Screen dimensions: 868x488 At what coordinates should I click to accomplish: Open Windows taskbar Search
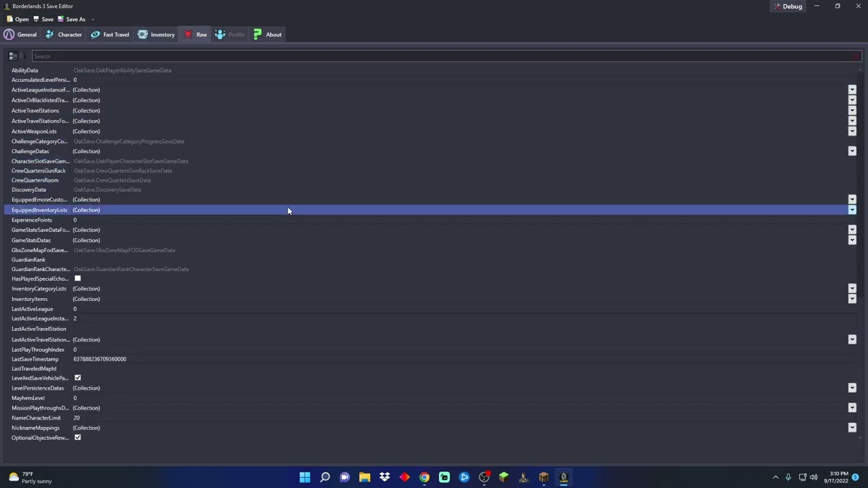[325, 477]
